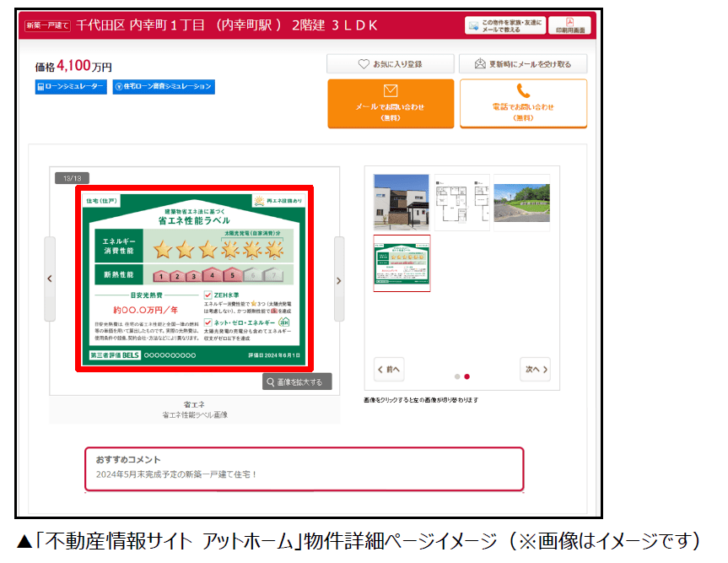This screenshot has height=563, width=728.
Task: Click the envelope icon to share this property
Action: click(x=472, y=24)
